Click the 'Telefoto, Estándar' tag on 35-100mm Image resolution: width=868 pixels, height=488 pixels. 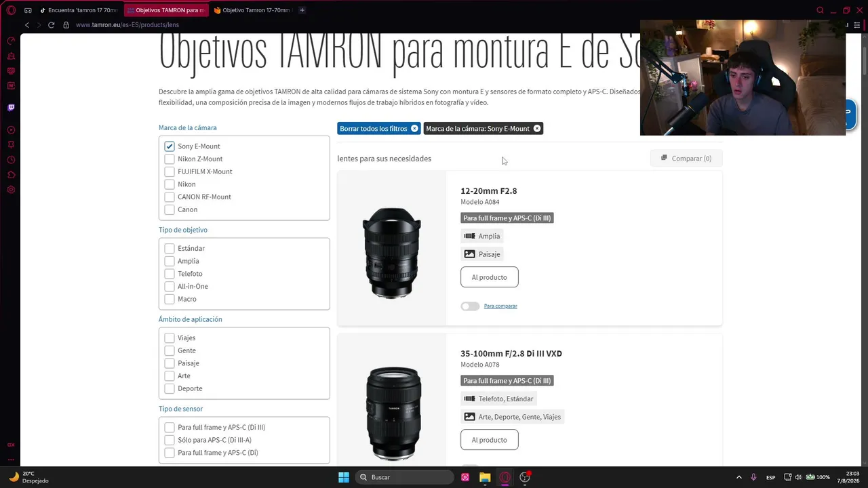coord(499,399)
